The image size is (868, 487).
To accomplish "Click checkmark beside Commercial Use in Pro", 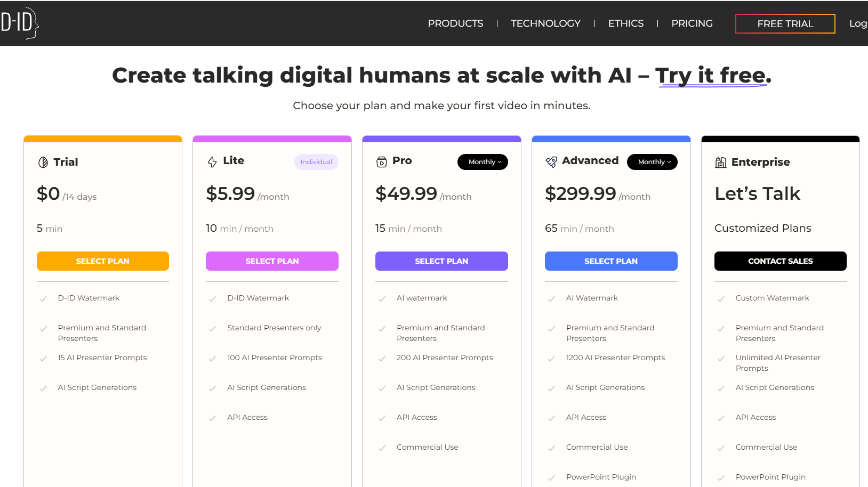I will point(382,448).
